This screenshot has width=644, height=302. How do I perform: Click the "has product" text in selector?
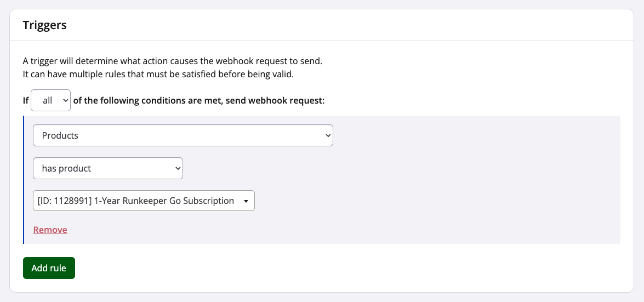coord(66,168)
